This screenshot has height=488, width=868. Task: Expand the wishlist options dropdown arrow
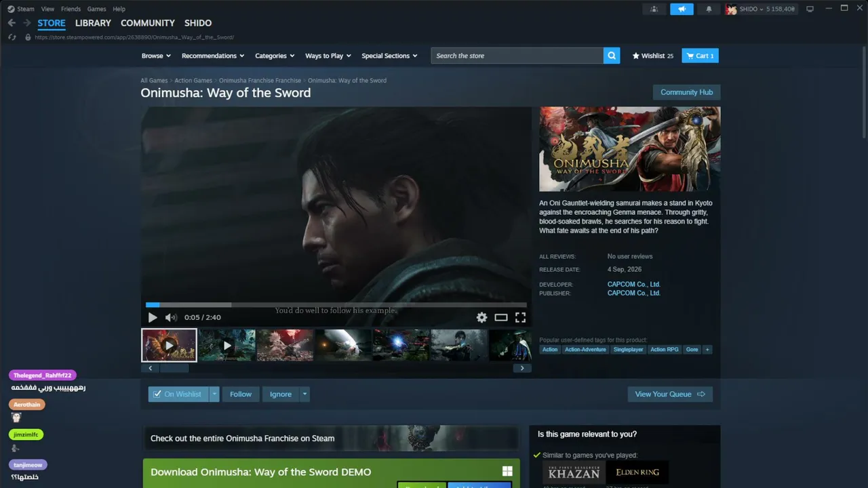[x=214, y=394]
